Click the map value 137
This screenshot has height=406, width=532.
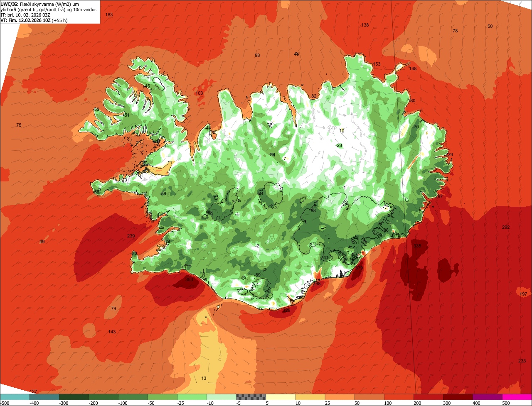34,391
